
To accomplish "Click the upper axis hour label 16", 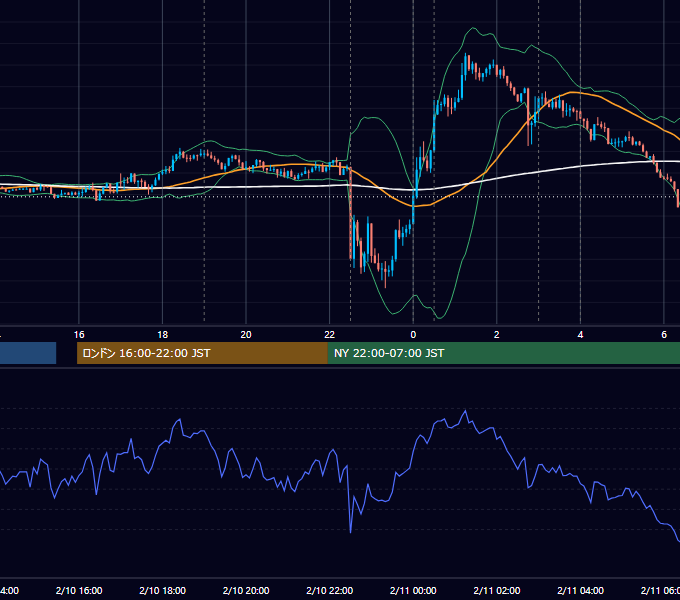I will pos(79,335).
